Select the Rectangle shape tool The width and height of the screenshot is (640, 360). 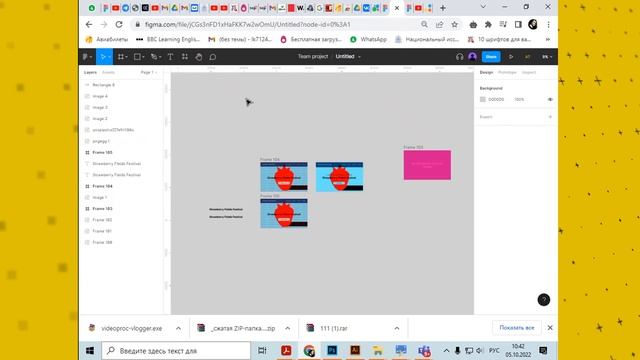click(x=137, y=57)
